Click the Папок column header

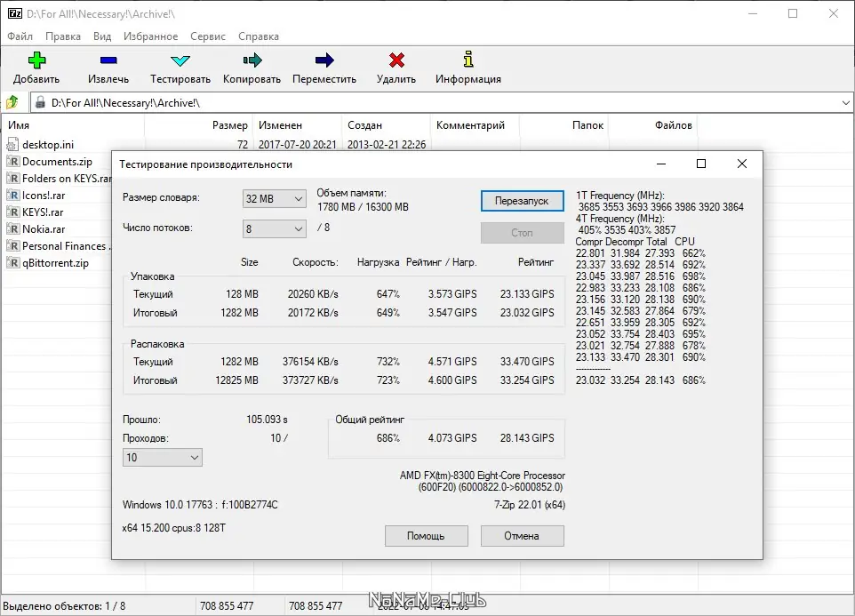(563, 125)
